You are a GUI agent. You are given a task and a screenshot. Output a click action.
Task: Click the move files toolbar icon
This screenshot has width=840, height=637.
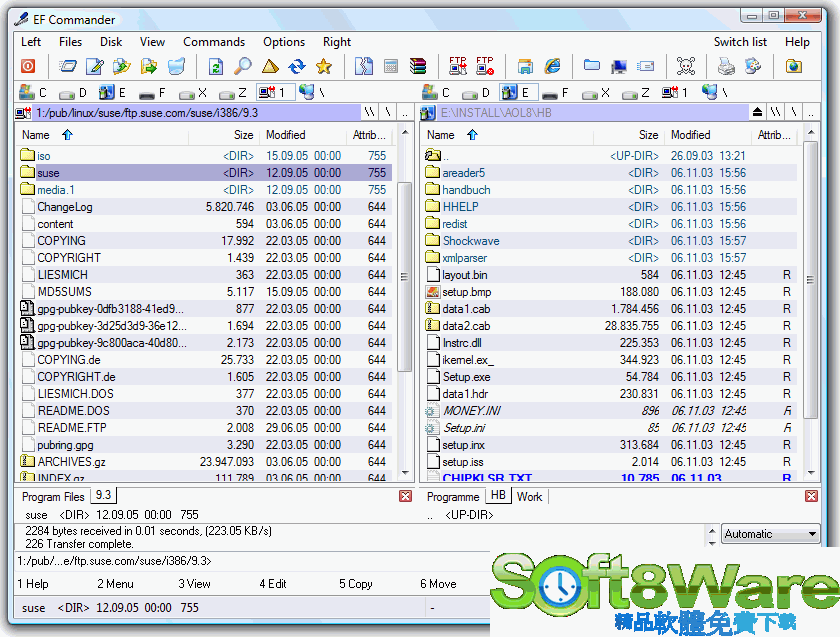point(149,66)
